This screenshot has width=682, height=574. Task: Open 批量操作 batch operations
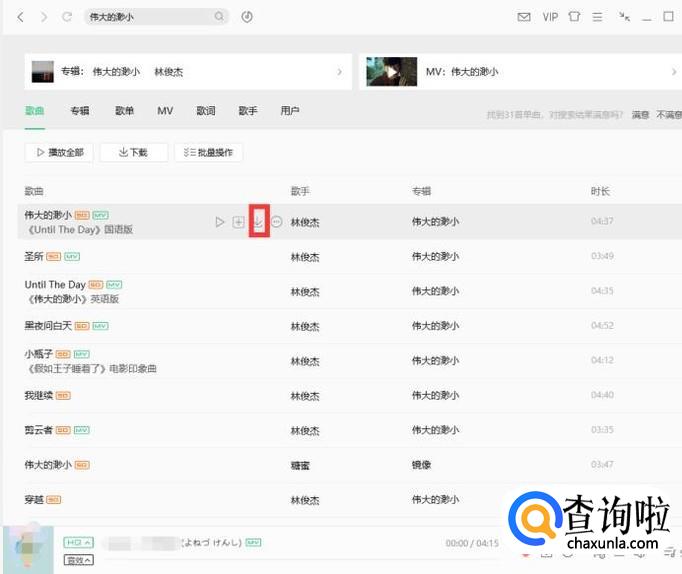pyautogui.click(x=208, y=153)
